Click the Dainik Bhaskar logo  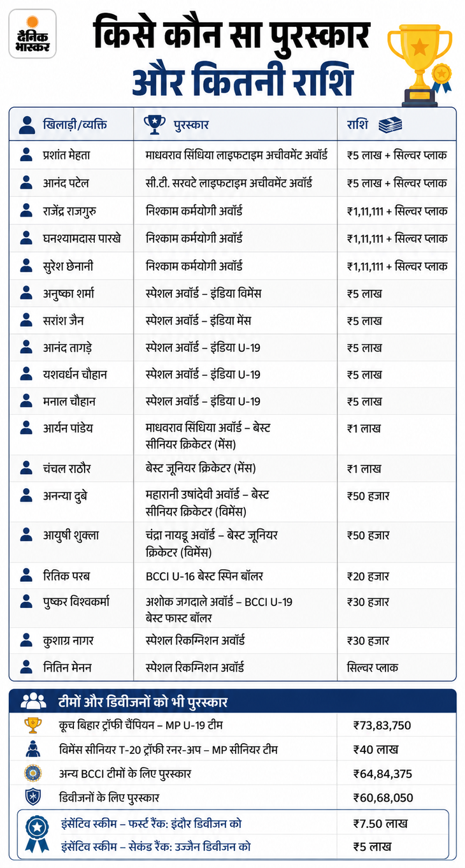[x=32, y=37]
